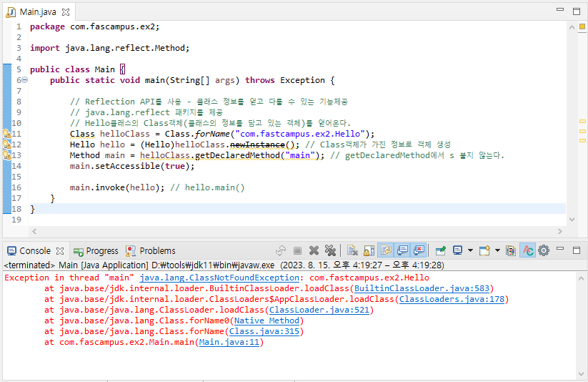Click main.setAccessible(true) statement
Viewport: 588px width, 382px height.
132,166
